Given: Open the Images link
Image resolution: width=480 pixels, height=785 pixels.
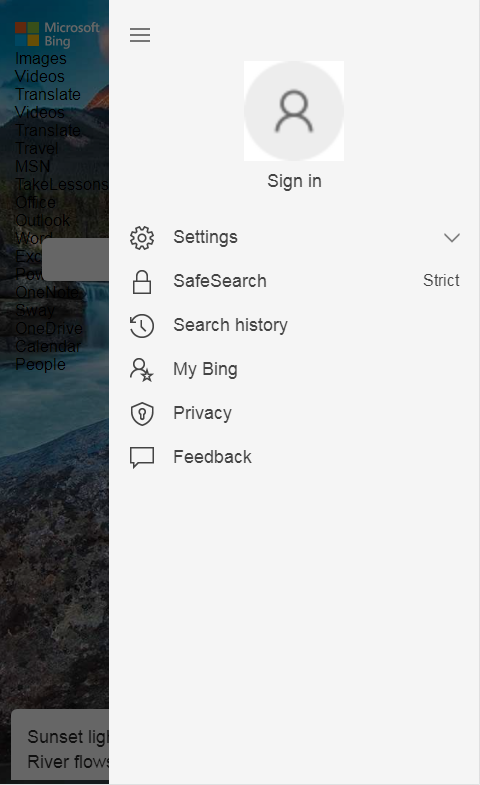Looking at the screenshot, I should point(41,59).
